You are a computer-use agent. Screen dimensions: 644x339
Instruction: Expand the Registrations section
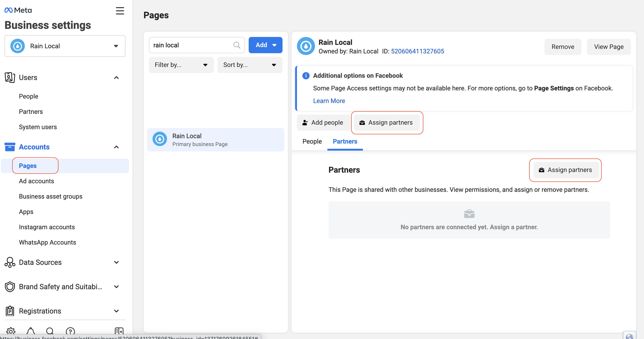(x=116, y=311)
